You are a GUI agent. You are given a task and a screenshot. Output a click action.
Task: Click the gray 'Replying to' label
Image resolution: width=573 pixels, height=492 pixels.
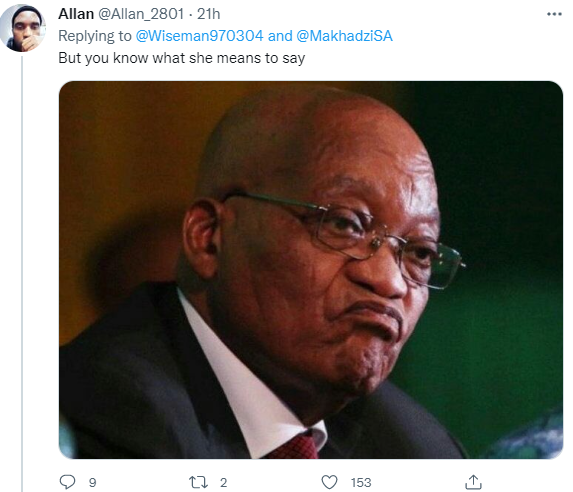95,36
